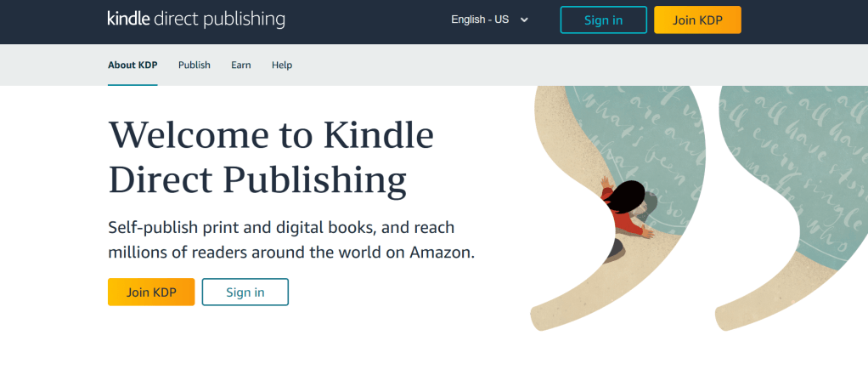
Task: Click the word Amazon in the tagline
Action: tap(441, 253)
